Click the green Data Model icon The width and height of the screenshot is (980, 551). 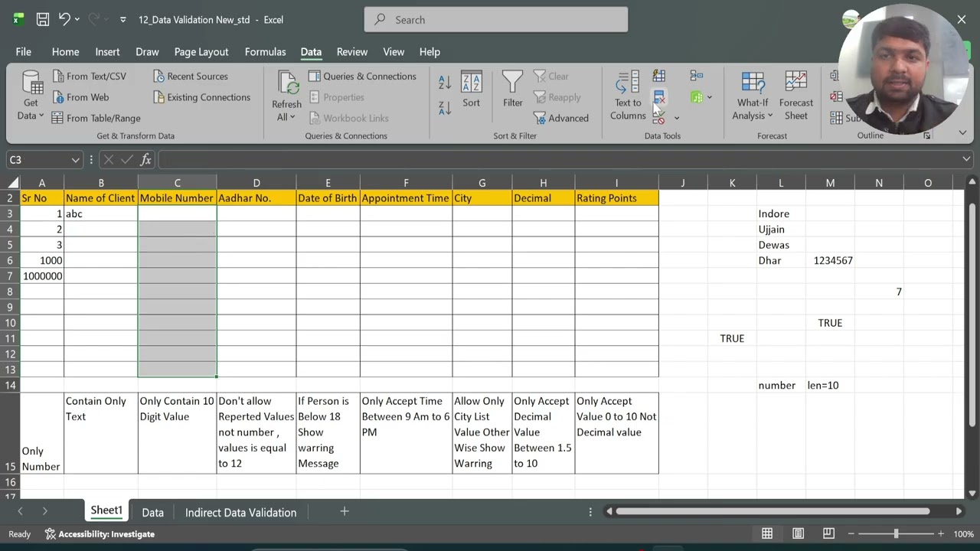[696, 97]
